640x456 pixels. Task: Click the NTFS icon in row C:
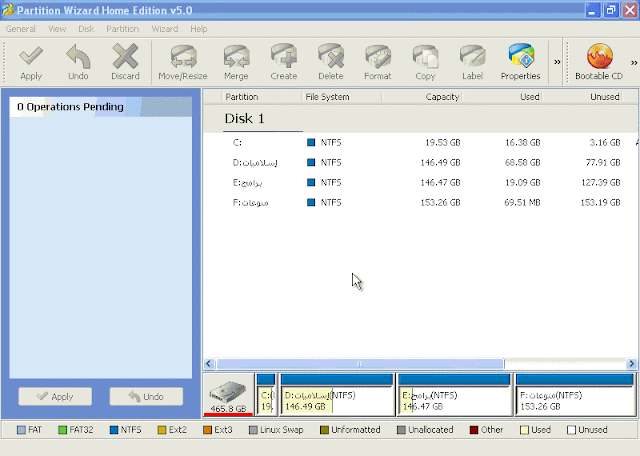coord(311,142)
